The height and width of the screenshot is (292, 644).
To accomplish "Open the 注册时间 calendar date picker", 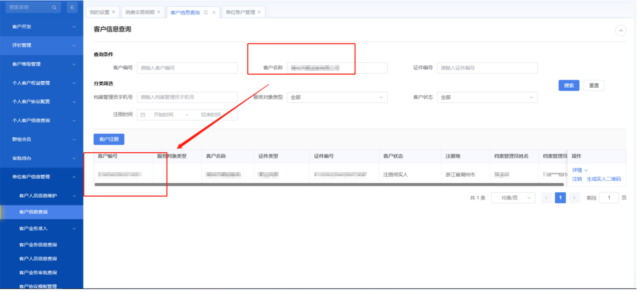I will [143, 115].
